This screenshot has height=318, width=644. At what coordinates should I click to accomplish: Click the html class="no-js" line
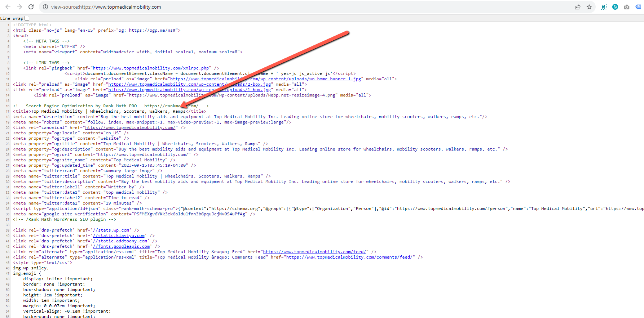(97, 30)
